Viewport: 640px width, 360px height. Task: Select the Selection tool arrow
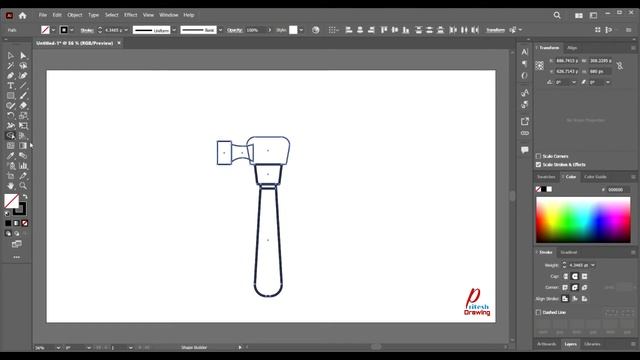tap(11, 56)
